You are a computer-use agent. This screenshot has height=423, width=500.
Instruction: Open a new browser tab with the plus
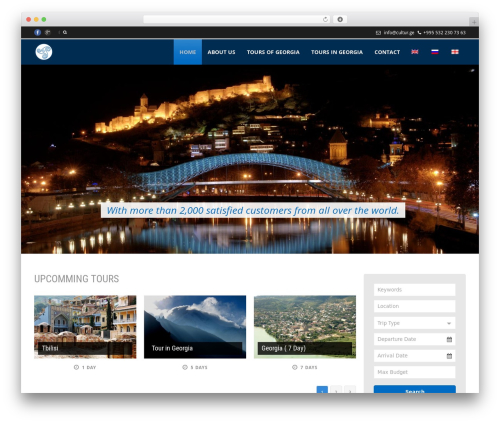click(x=474, y=22)
